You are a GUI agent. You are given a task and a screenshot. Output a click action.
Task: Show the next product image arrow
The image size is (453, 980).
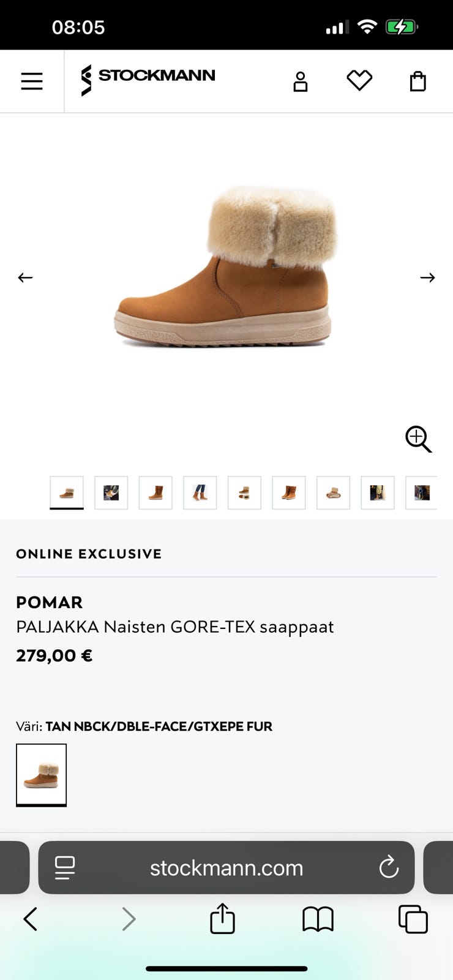pos(427,277)
